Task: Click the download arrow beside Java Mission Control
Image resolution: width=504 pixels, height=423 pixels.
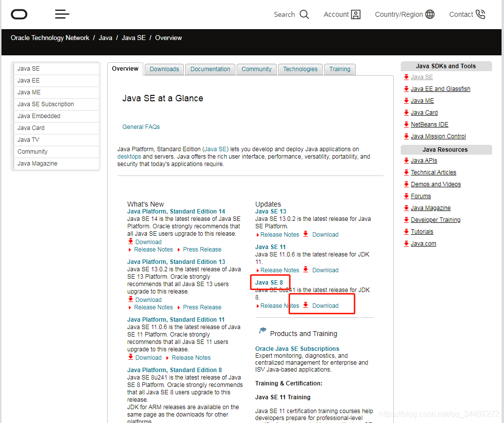Action: (x=406, y=136)
